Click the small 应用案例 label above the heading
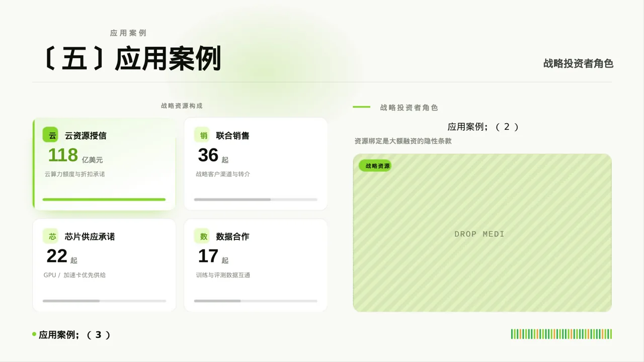 128,33
